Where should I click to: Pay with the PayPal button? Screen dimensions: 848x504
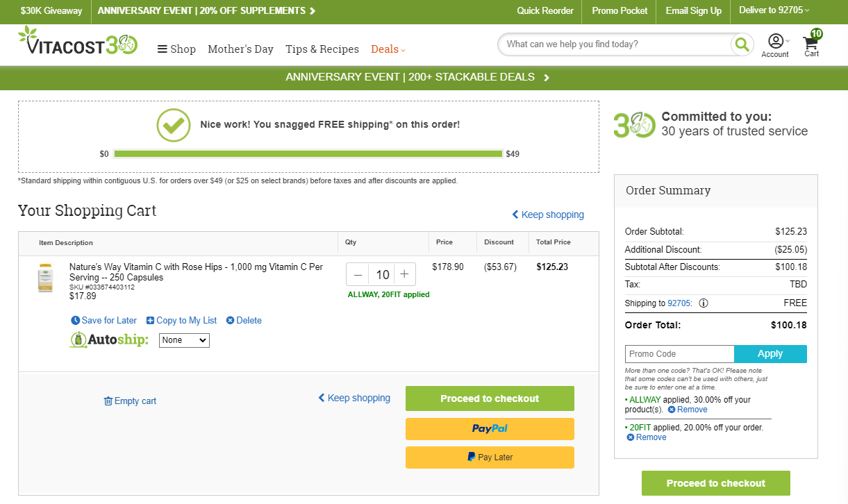[x=490, y=429]
